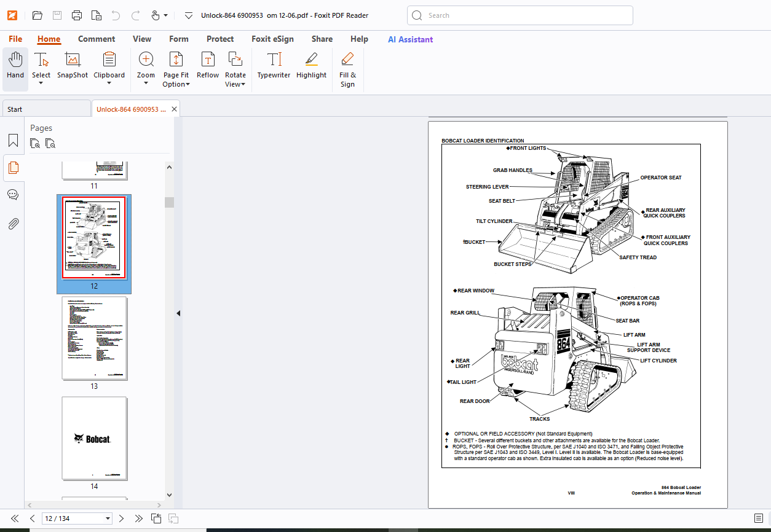Click the Foxit app logo icon
This screenshot has height=532, width=771.
point(12,15)
